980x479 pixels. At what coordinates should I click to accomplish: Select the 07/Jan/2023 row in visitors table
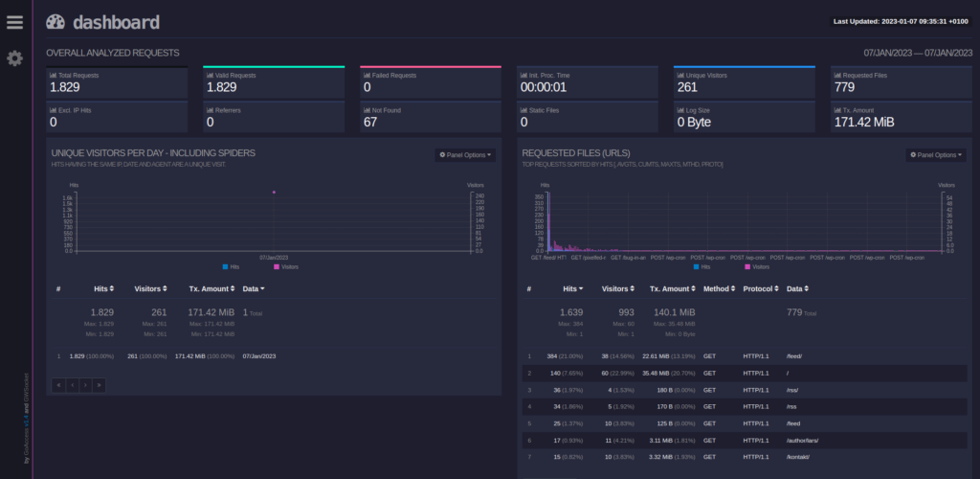pos(274,355)
